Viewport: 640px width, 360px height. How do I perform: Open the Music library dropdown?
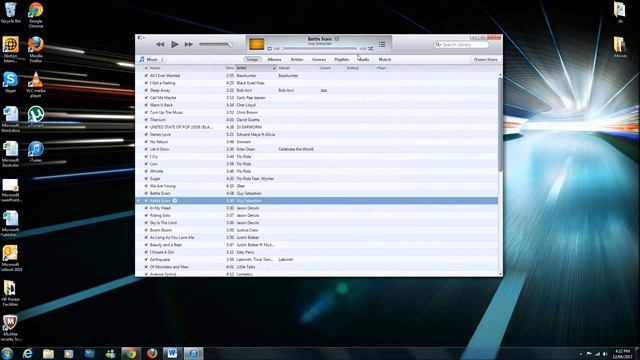pos(152,60)
